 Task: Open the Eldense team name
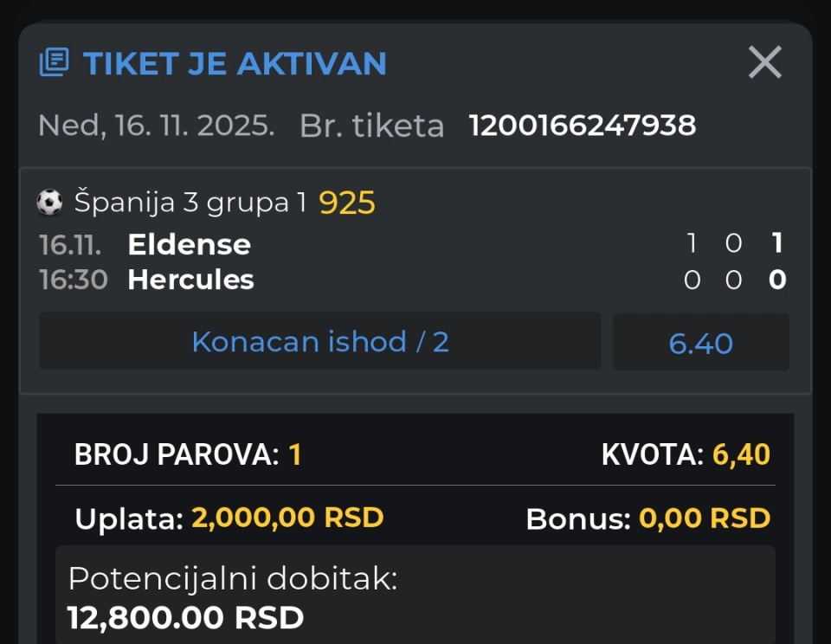point(189,245)
